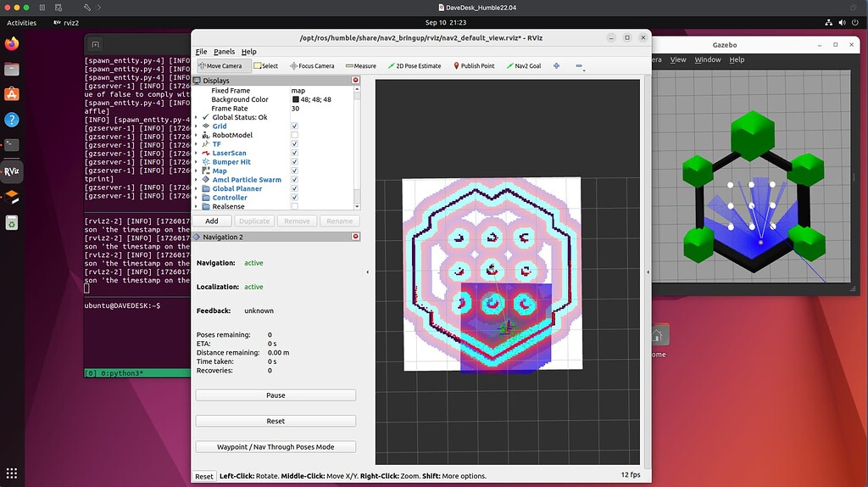This screenshot has width=868, height=487.
Task: Open the Help icon in the dock
Action: pos(12,120)
